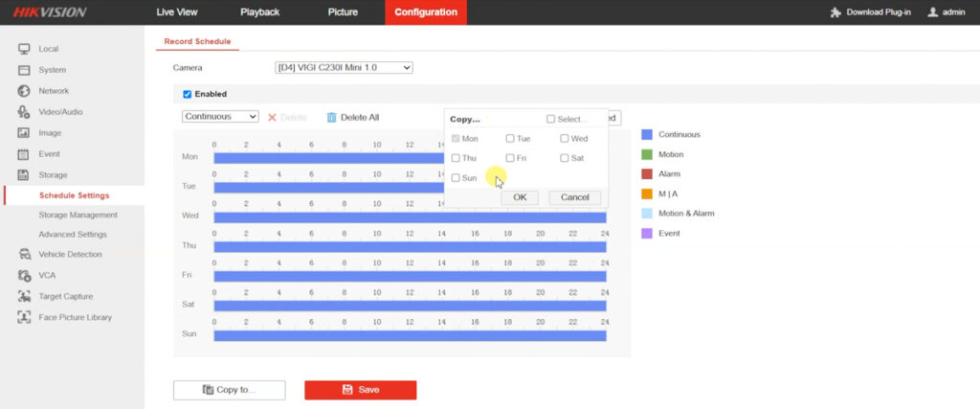The height and width of the screenshot is (409, 980).
Task: Switch to the Playback tab
Action: (x=259, y=12)
